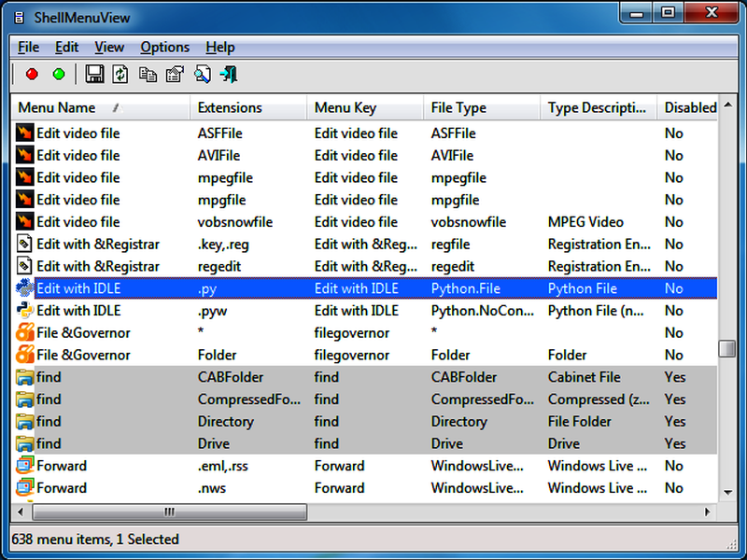Open the View menu
Viewport: 747px width, 560px height.
click(109, 47)
